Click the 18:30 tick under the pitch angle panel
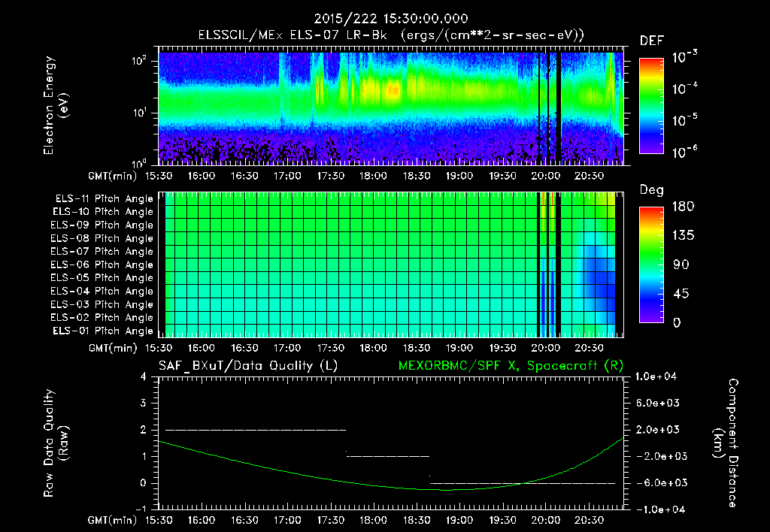The width and height of the screenshot is (770, 532). click(417, 348)
